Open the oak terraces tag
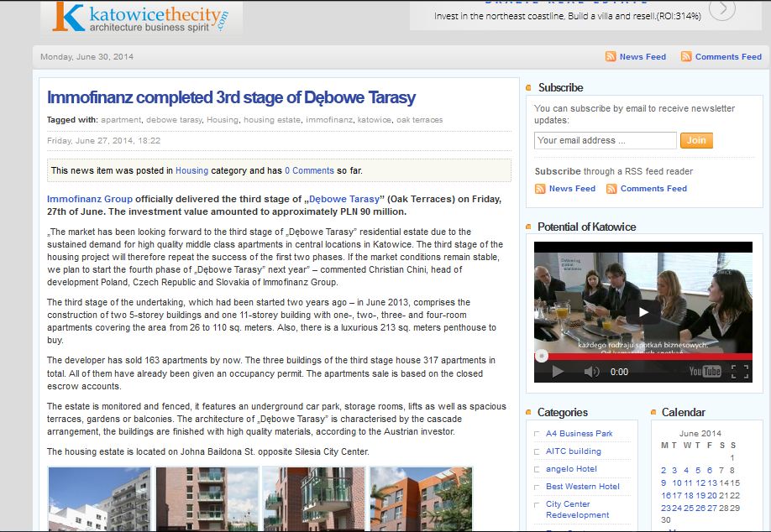The width and height of the screenshot is (771, 532). pyautogui.click(x=419, y=120)
